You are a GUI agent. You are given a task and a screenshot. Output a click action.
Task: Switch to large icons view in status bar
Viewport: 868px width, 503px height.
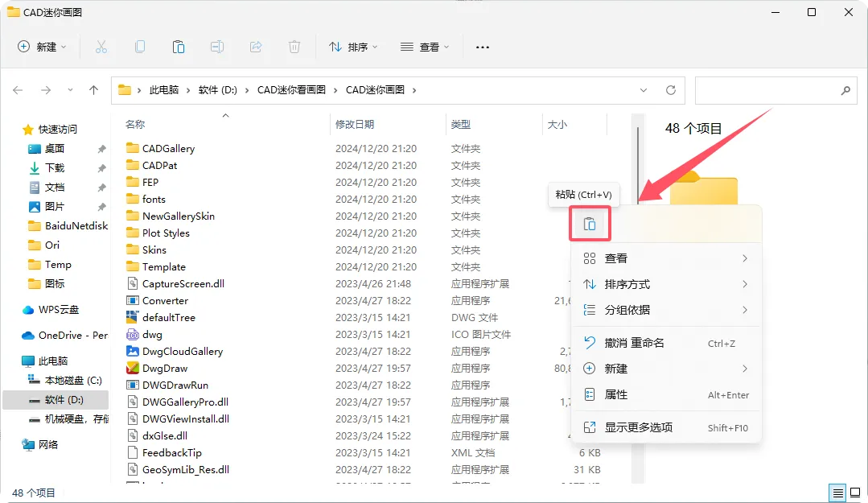pyautogui.click(x=855, y=493)
